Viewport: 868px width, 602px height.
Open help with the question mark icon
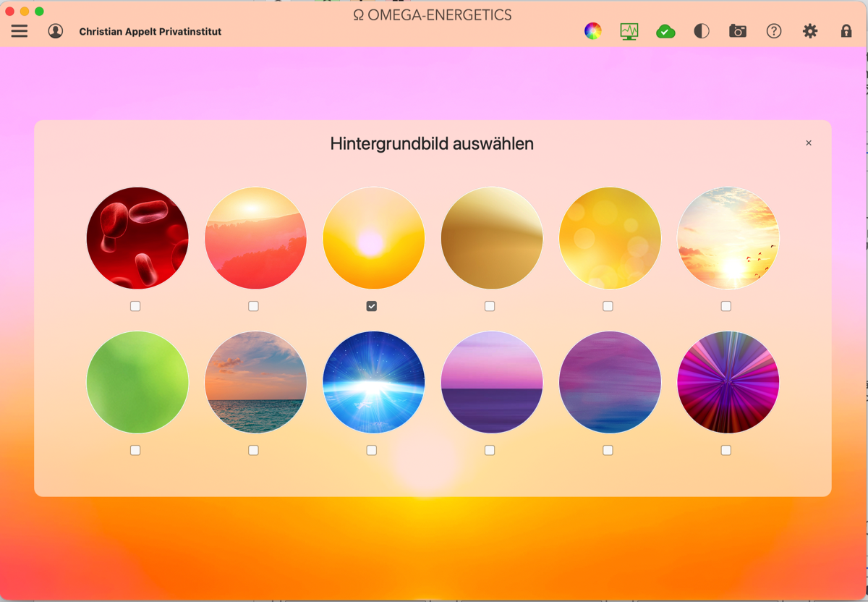774,31
